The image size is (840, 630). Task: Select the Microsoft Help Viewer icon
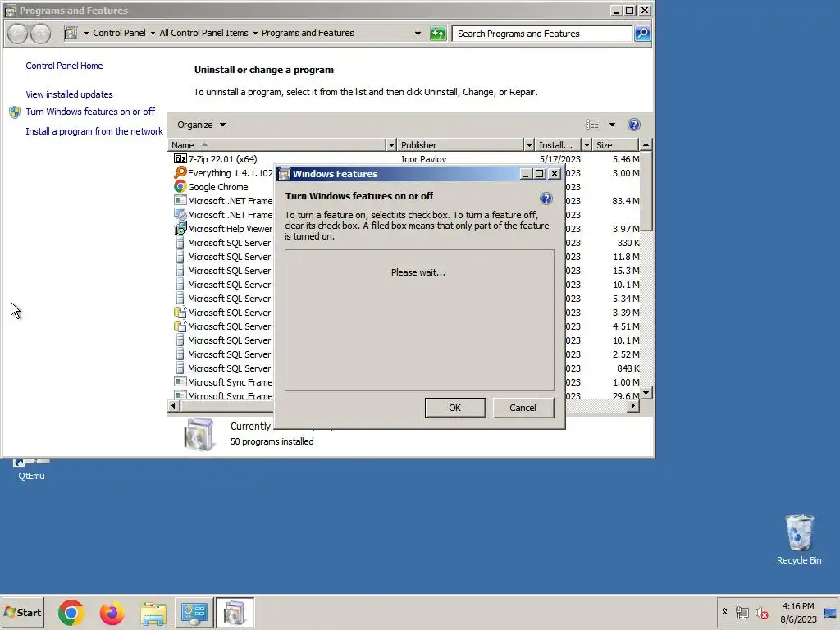pos(180,228)
